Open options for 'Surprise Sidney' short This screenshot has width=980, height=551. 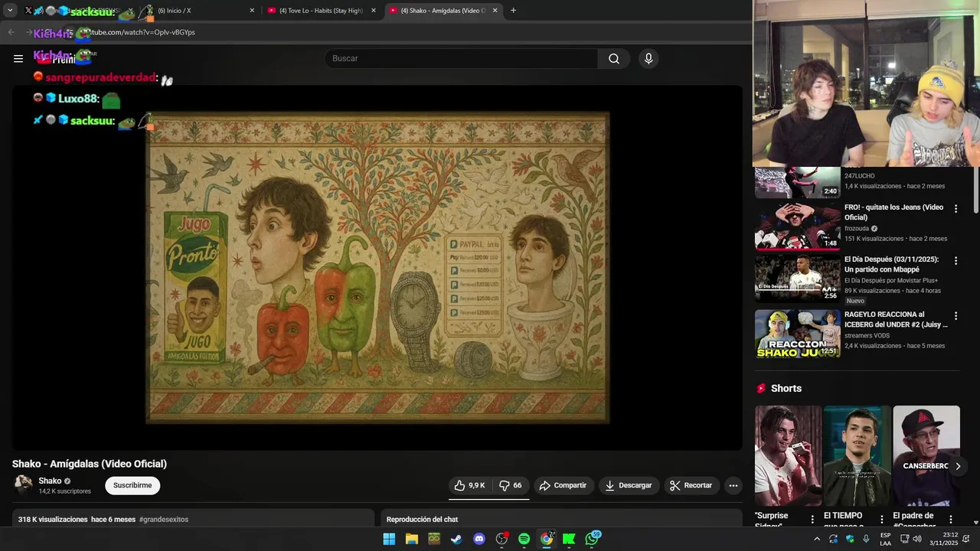(x=812, y=520)
